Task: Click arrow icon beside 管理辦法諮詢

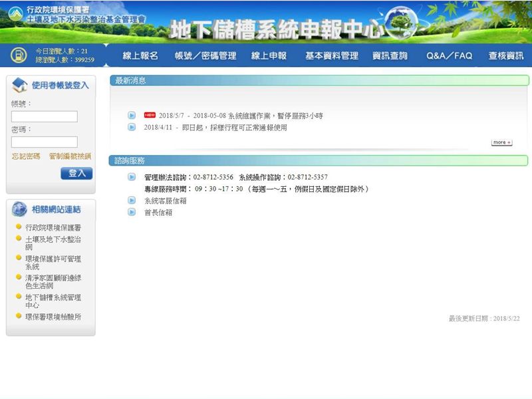Action: pyautogui.click(x=132, y=177)
